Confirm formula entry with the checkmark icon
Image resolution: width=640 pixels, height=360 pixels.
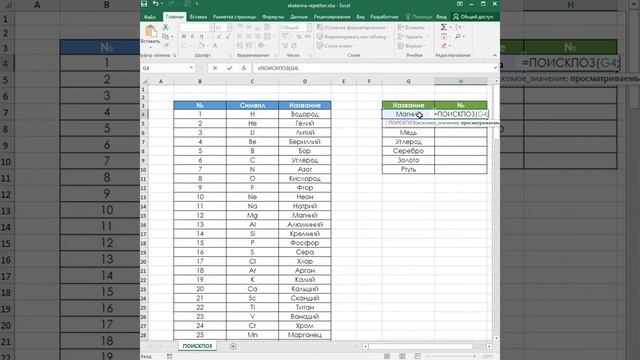[229, 68]
